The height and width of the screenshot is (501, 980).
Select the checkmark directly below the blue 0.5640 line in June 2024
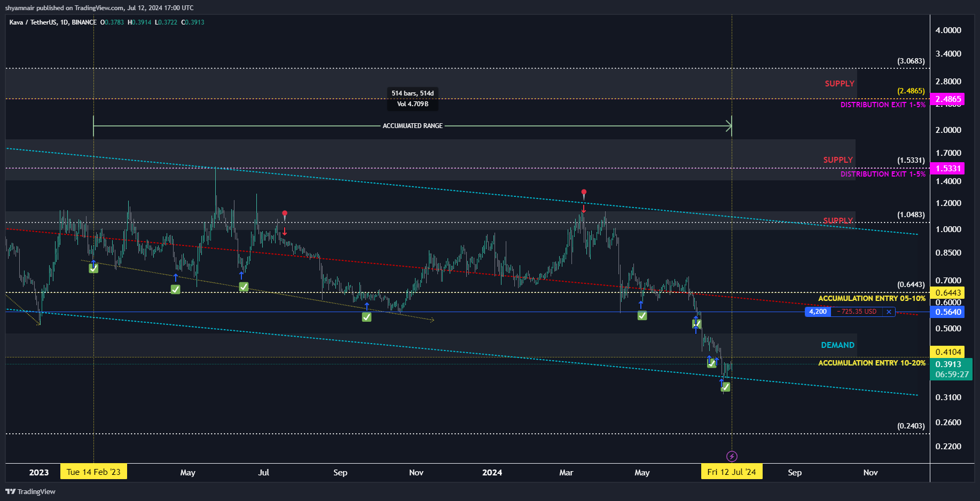click(696, 323)
